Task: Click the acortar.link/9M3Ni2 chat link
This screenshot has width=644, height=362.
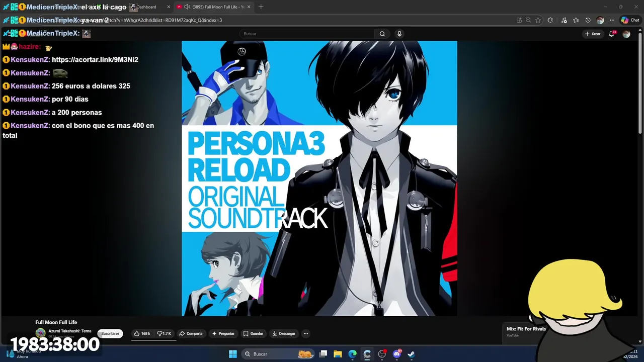Action: pos(95,59)
